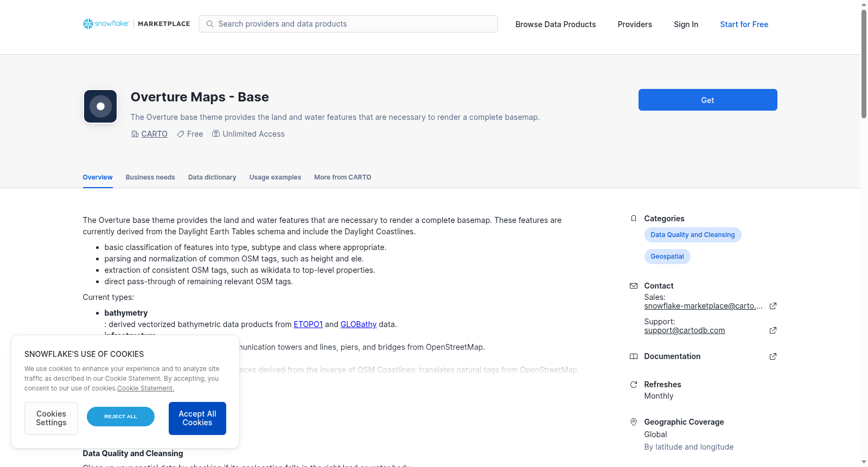
Task: Click the blue Get button
Action: 707,100
